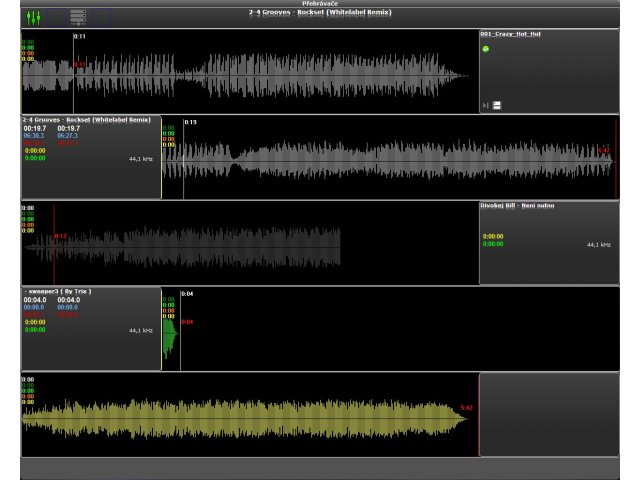Click white list icon in 001_Crazy_Hut_Hut panel
The image size is (640, 480).
pyautogui.click(x=497, y=105)
